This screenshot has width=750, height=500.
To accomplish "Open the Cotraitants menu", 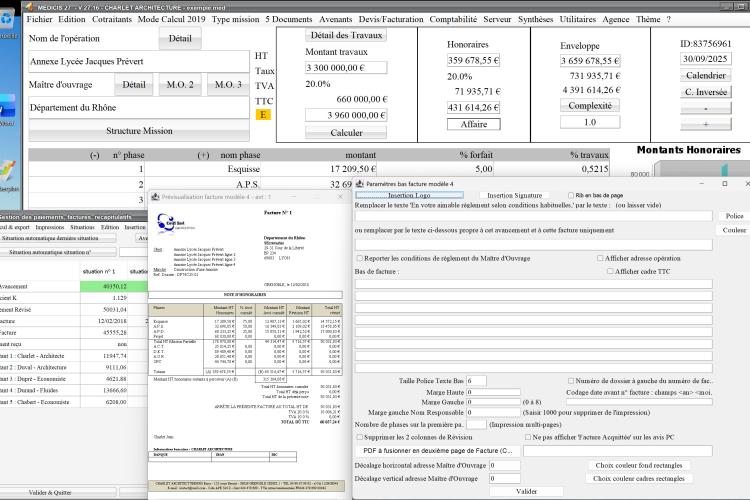I will pos(112,20).
